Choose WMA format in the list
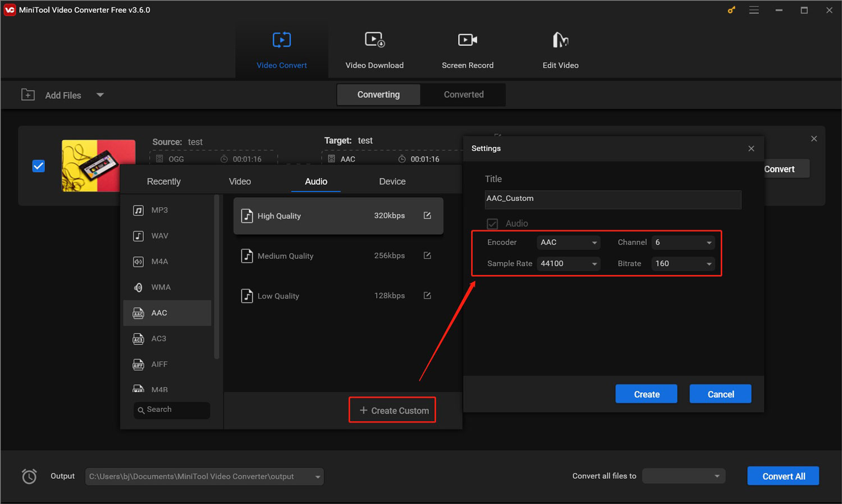This screenshot has width=842, height=504. point(167,287)
